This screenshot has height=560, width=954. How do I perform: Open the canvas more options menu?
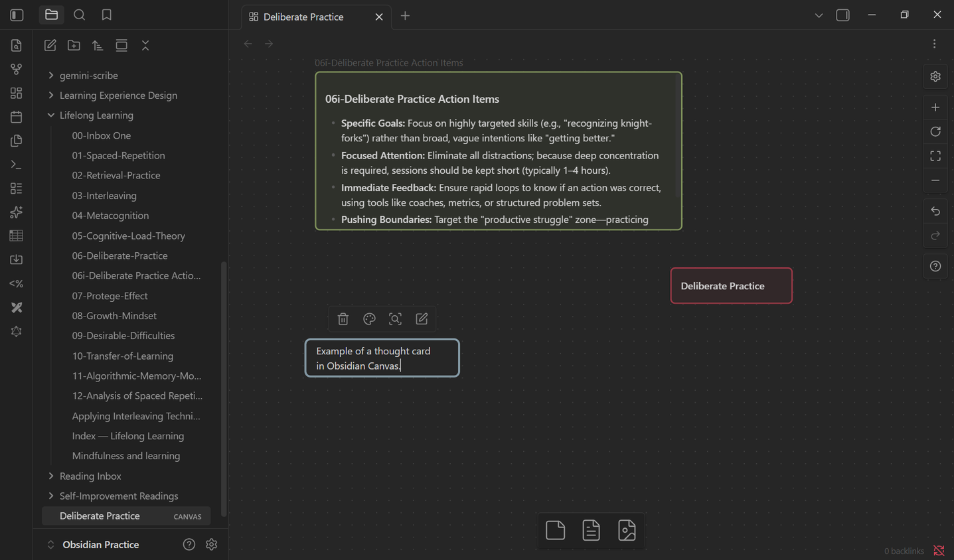[935, 44]
